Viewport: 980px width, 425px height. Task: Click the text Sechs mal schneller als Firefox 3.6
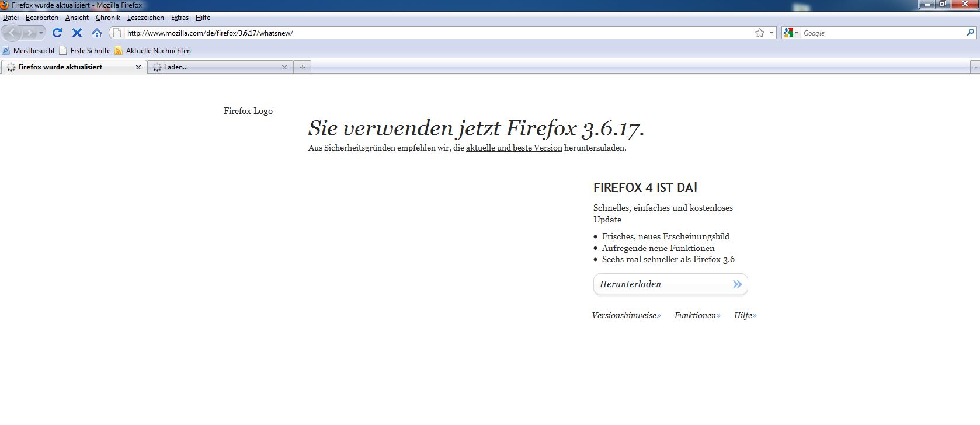coord(668,259)
